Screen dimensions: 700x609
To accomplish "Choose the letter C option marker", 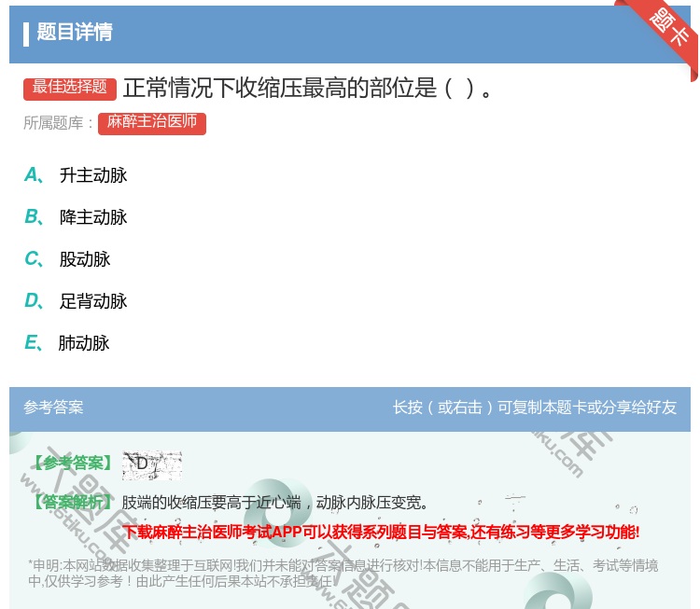I will click(32, 259).
